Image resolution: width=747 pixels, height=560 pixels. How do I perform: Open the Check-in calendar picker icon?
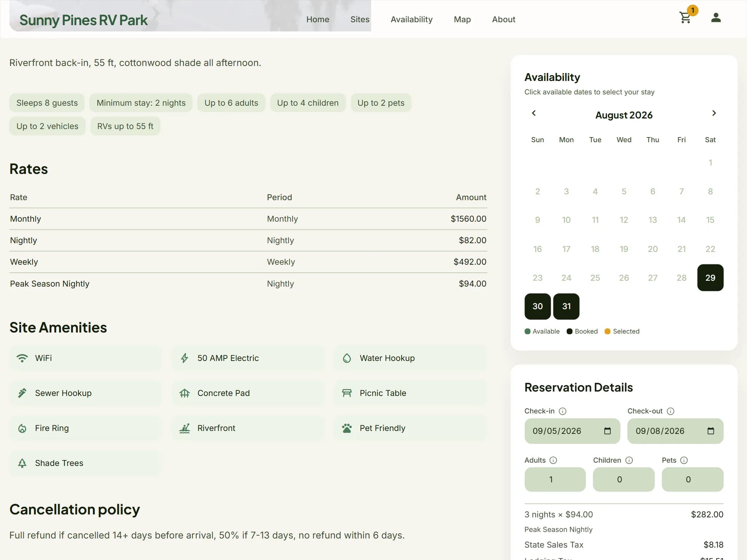point(607,431)
